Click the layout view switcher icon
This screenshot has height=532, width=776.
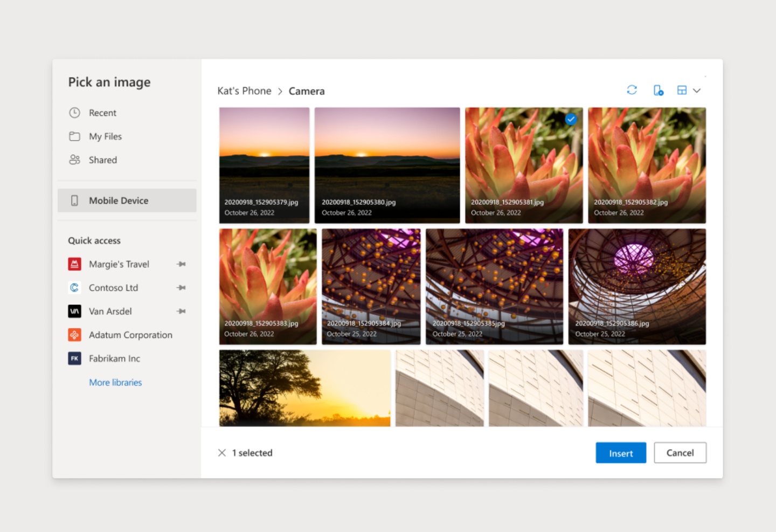tap(682, 91)
